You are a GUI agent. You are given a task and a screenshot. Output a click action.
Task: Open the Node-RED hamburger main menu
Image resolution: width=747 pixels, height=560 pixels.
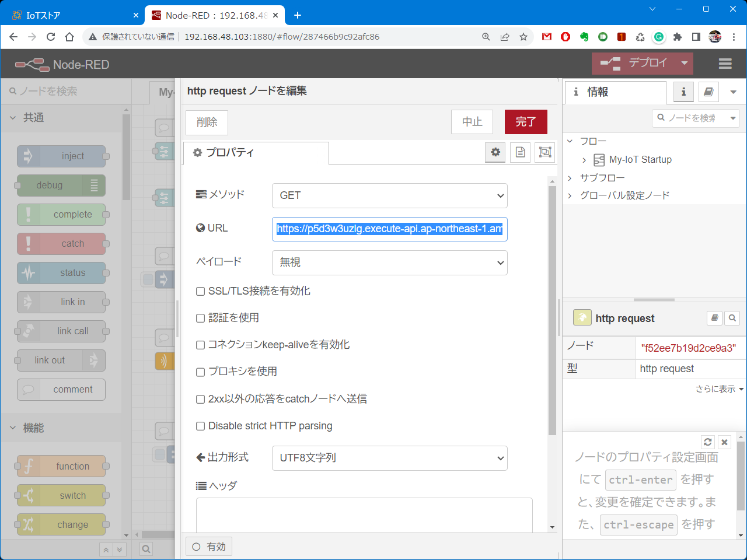pos(725,64)
